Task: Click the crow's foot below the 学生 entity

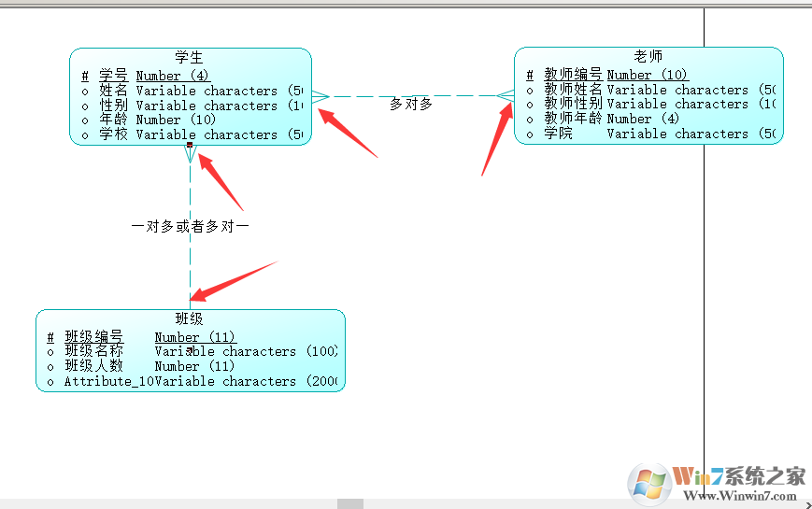Action: pos(190,154)
